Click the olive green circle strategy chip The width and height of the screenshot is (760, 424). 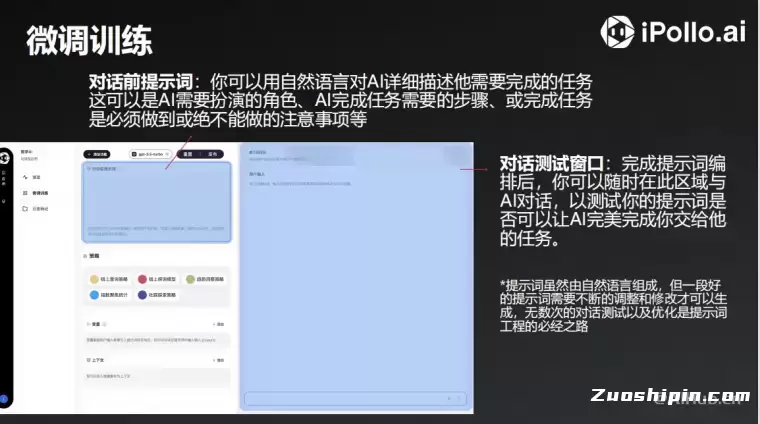[190, 279]
